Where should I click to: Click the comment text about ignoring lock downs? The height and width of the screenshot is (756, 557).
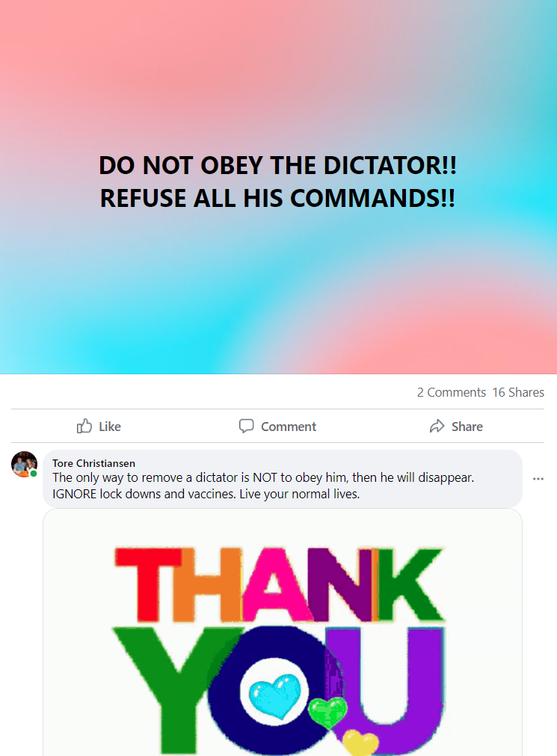tap(206, 494)
